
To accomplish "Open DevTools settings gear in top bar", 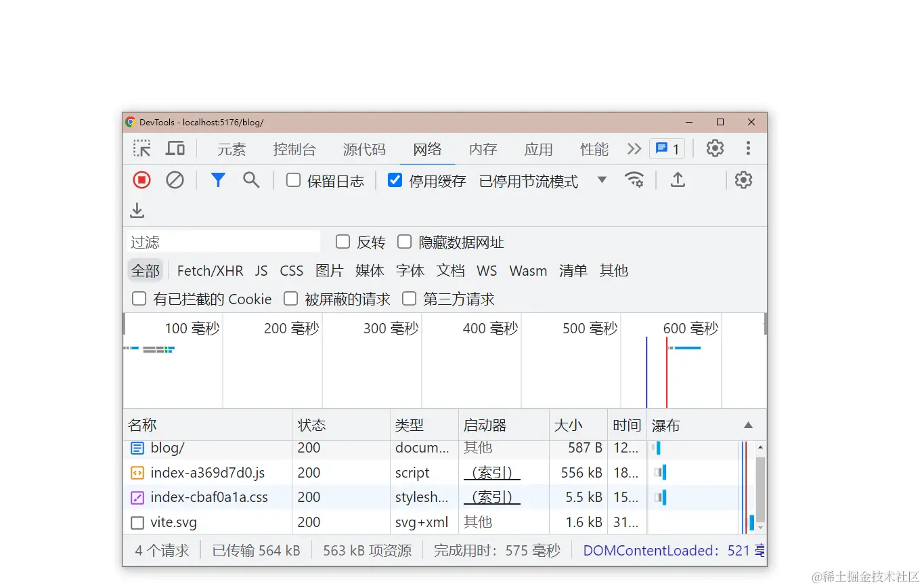I will 715,148.
